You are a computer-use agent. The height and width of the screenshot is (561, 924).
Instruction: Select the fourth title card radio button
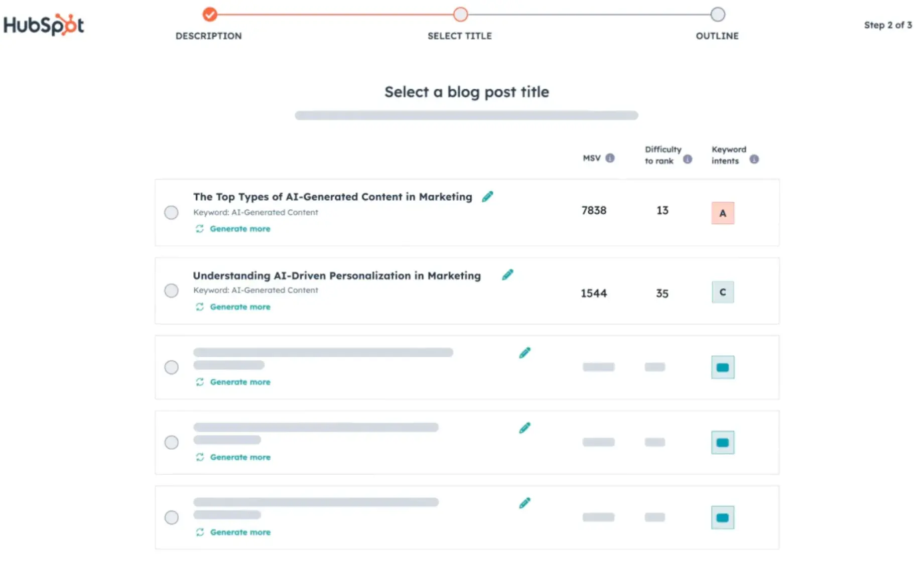[171, 443]
